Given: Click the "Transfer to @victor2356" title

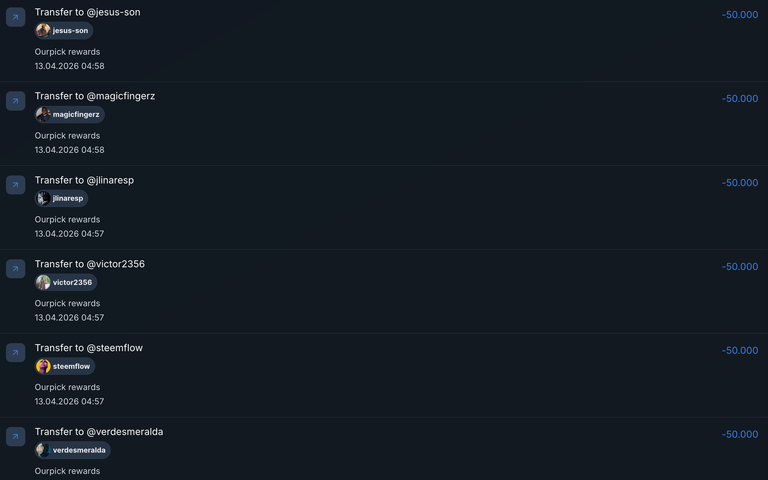Looking at the screenshot, I should click(90, 264).
